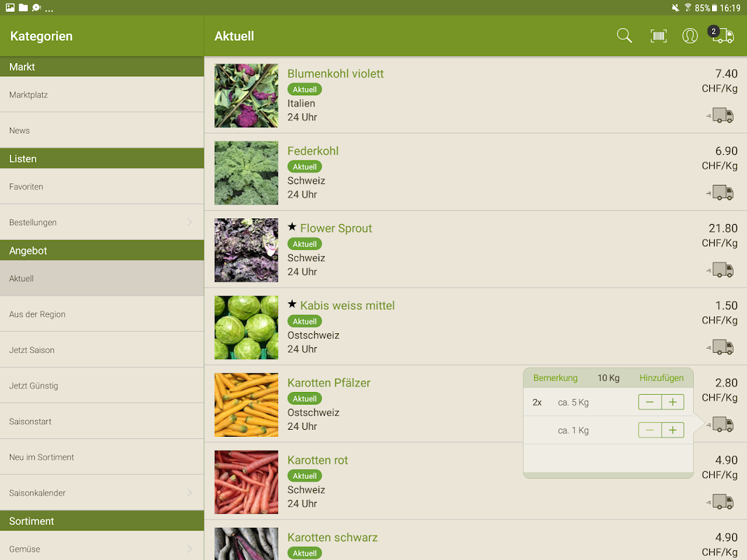The width and height of the screenshot is (747, 560).
Task: Open Favoriten list
Action: [x=102, y=186]
